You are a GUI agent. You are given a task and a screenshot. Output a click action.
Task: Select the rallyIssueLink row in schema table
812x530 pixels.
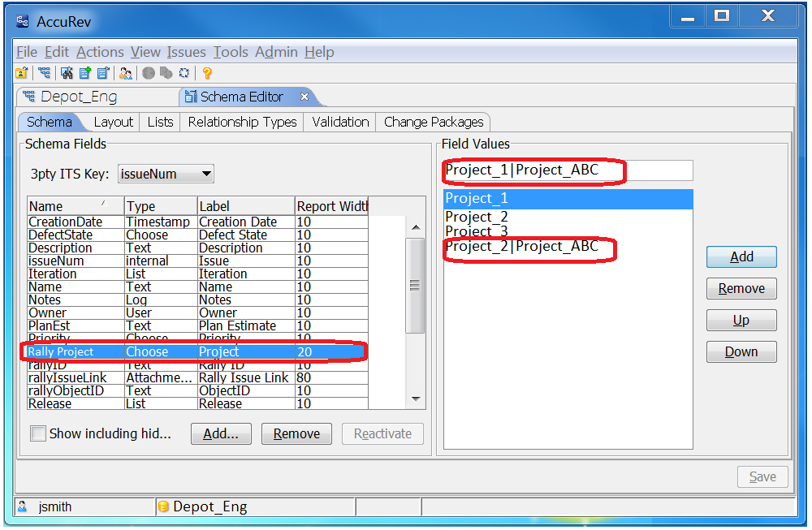[67, 377]
